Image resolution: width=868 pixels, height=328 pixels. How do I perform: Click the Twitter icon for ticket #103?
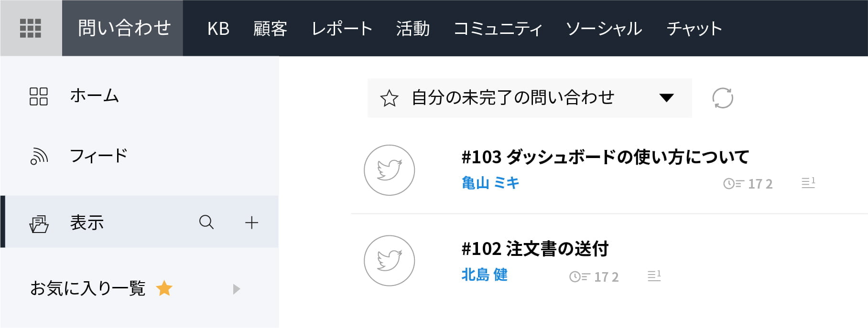click(x=389, y=170)
